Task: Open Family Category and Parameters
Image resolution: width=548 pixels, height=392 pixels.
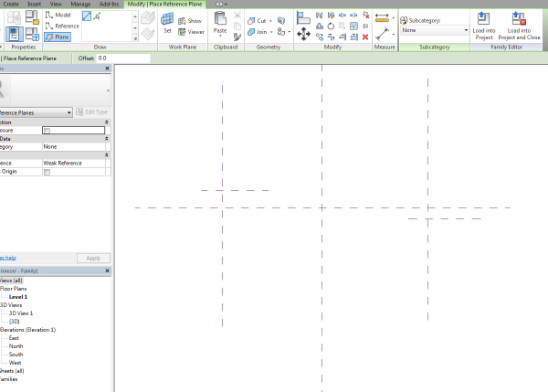Action: click(x=33, y=17)
